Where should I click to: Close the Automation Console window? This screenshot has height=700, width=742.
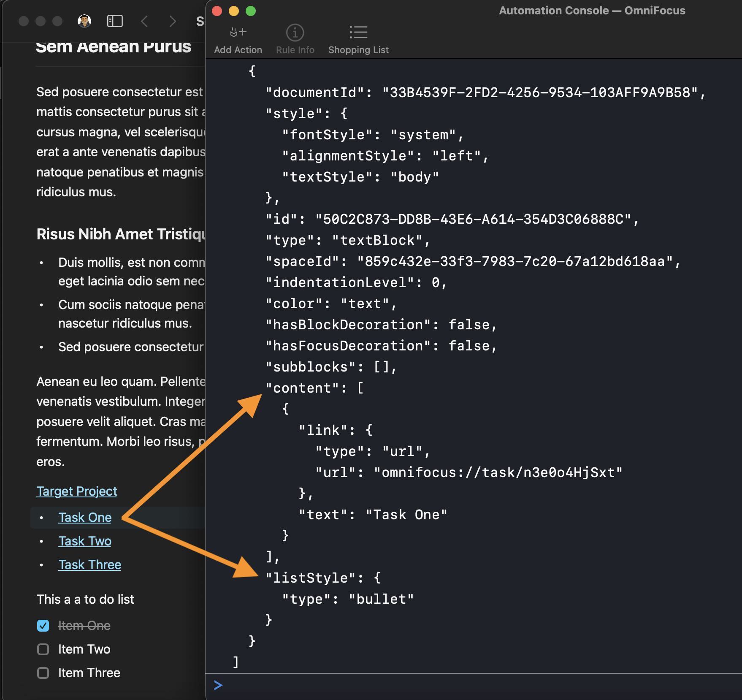[217, 11]
